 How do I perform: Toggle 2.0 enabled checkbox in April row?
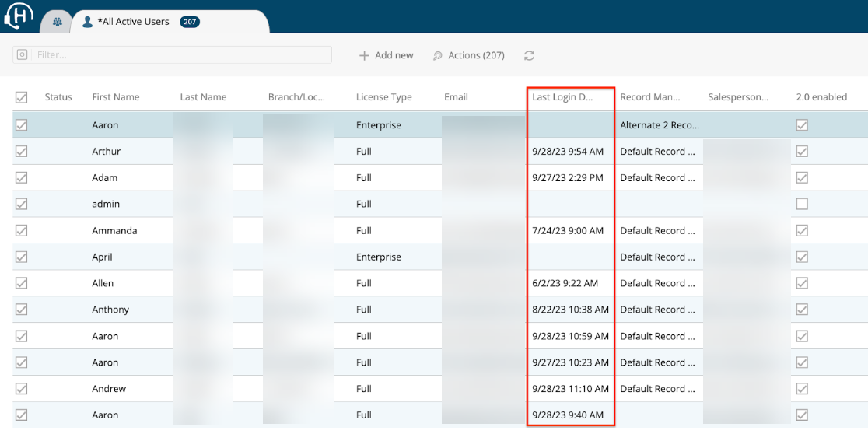pos(802,257)
